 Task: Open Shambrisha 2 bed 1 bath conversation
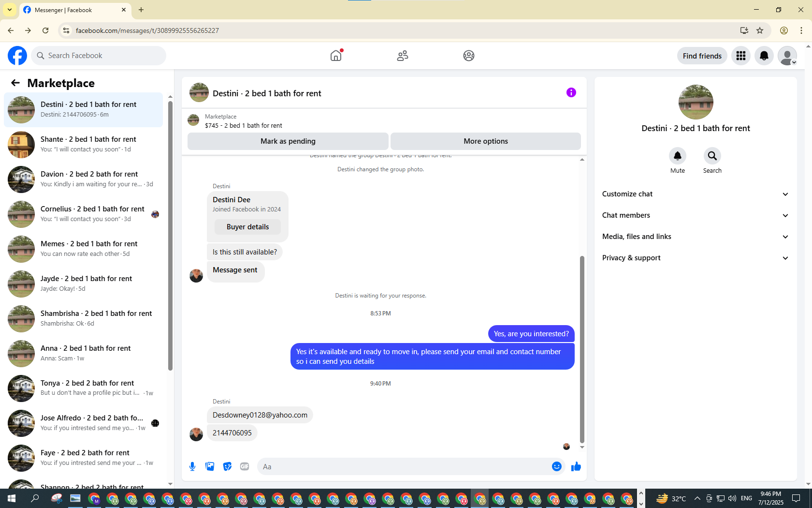tap(83, 319)
